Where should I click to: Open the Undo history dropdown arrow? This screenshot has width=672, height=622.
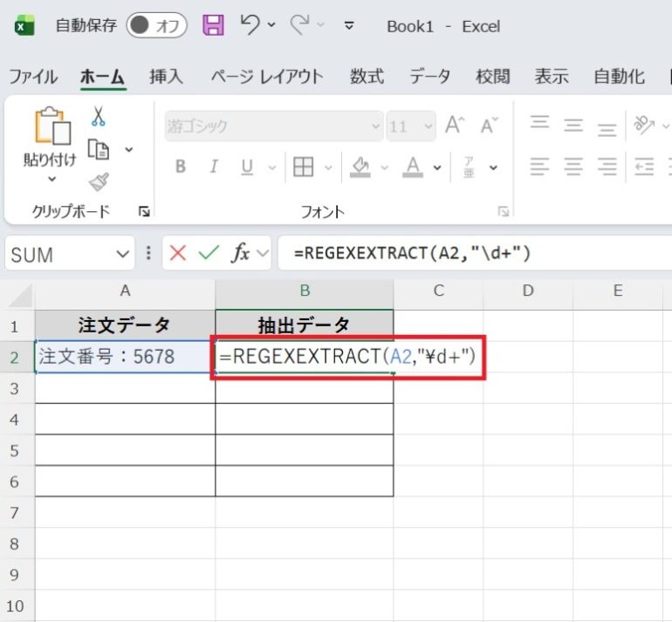(x=271, y=24)
